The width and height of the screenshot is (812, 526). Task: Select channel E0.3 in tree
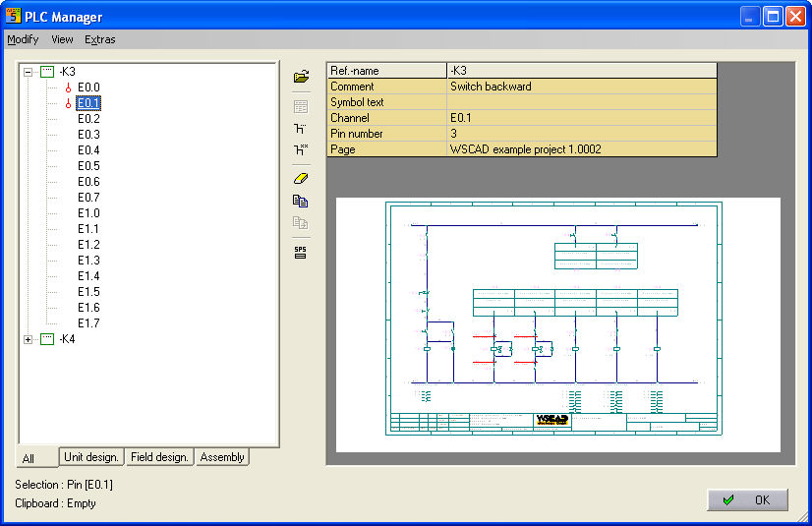88,135
